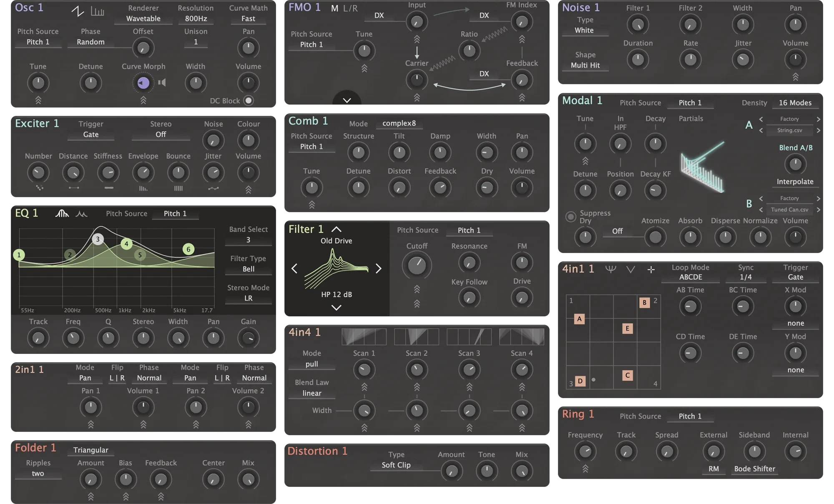This screenshot has width=834, height=504.
Task: Go to next filter type with right arrow
Action: tap(378, 268)
